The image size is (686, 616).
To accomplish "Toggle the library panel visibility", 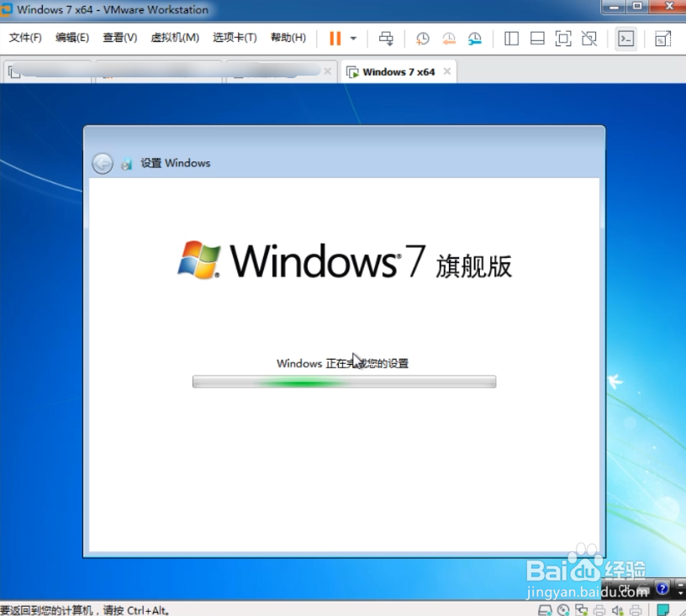I will (510, 39).
